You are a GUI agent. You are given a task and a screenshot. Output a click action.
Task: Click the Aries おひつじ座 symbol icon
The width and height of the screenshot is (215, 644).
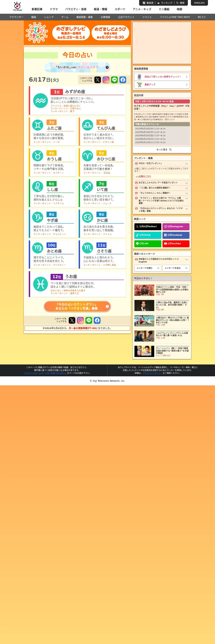(x=88, y=156)
